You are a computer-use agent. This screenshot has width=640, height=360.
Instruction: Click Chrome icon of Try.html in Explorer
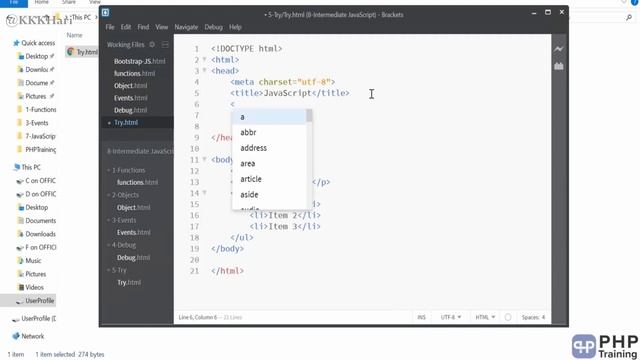point(71,52)
